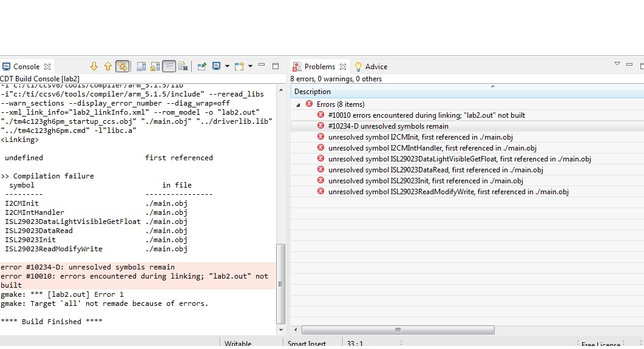Click 'gmake: Target `all' not remade' console line
Image resolution: width=644 pixels, height=349 pixels.
(x=104, y=303)
